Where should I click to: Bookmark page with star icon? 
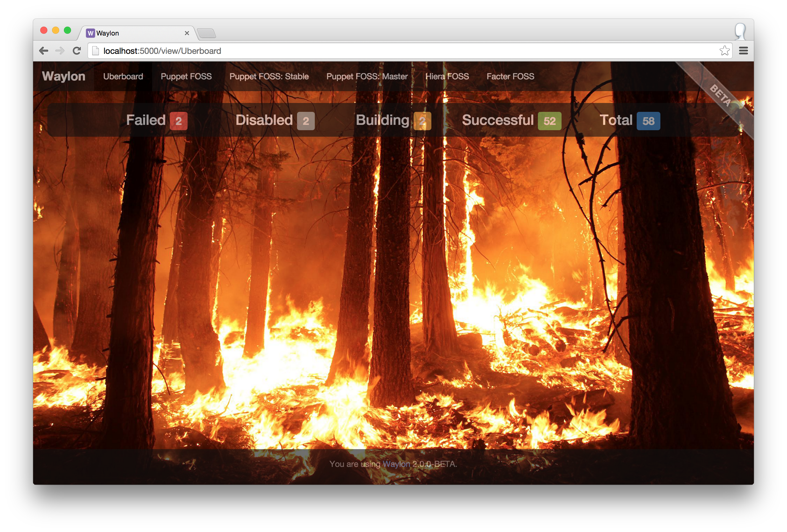click(724, 51)
